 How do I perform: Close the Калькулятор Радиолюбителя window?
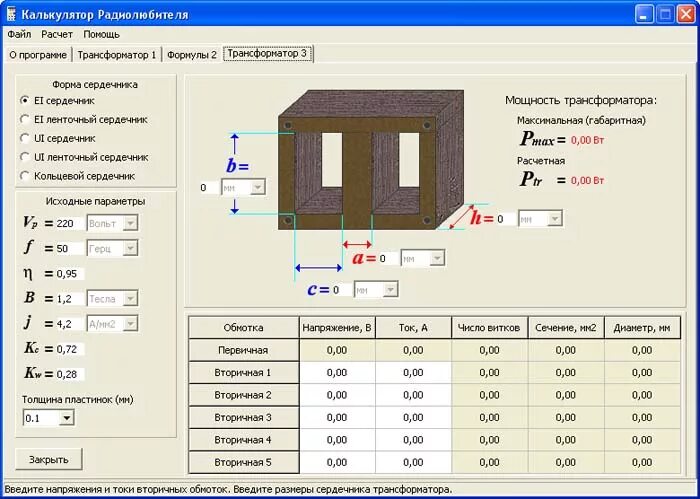(686, 15)
